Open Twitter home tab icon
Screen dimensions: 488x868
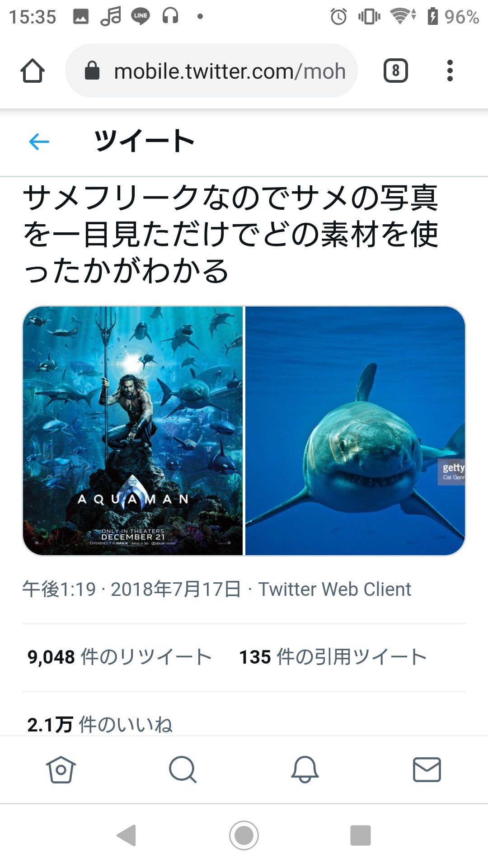click(x=61, y=769)
